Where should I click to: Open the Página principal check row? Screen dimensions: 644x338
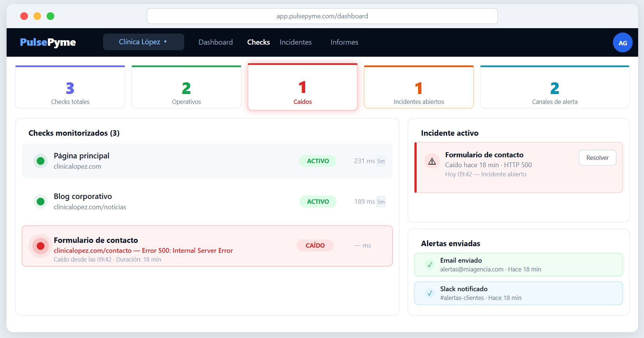click(x=207, y=161)
